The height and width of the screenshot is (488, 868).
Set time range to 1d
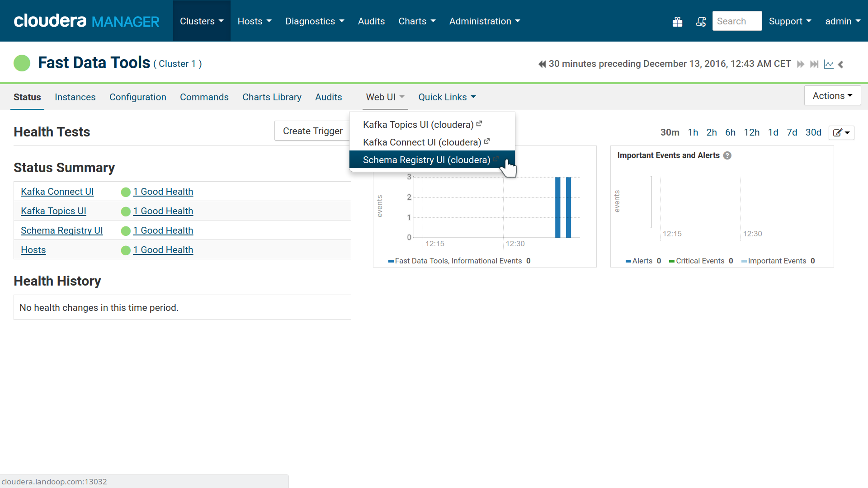[x=773, y=132]
